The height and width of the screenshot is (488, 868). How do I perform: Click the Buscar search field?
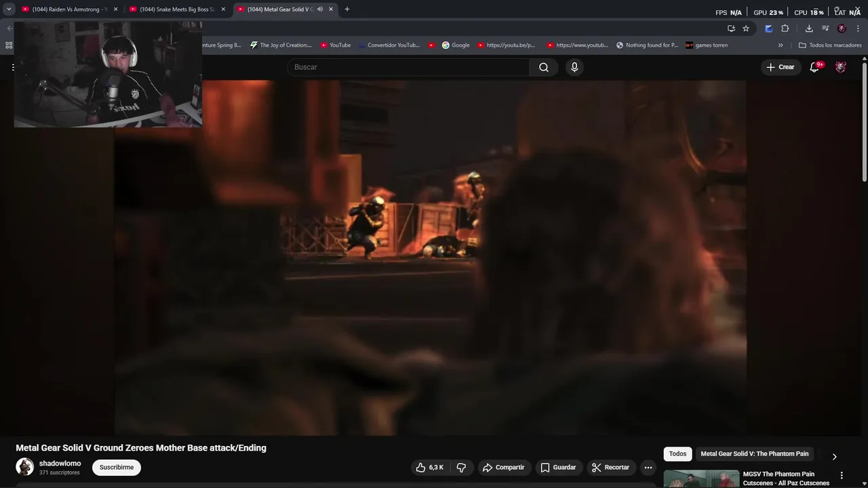(x=408, y=67)
